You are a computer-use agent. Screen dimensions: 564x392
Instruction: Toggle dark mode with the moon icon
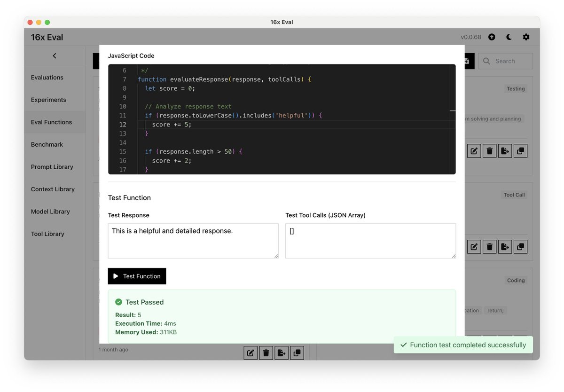pyautogui.click(x=509, y=37)
